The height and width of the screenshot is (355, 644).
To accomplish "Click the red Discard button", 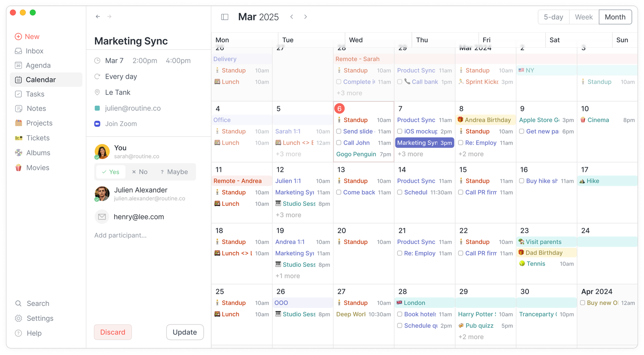I will 113,332.
